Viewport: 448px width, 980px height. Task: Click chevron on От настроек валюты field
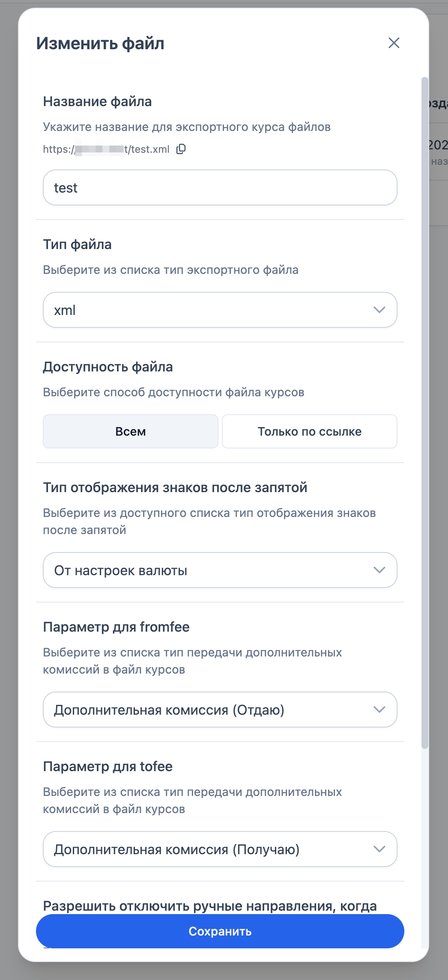tap(379, 570)
